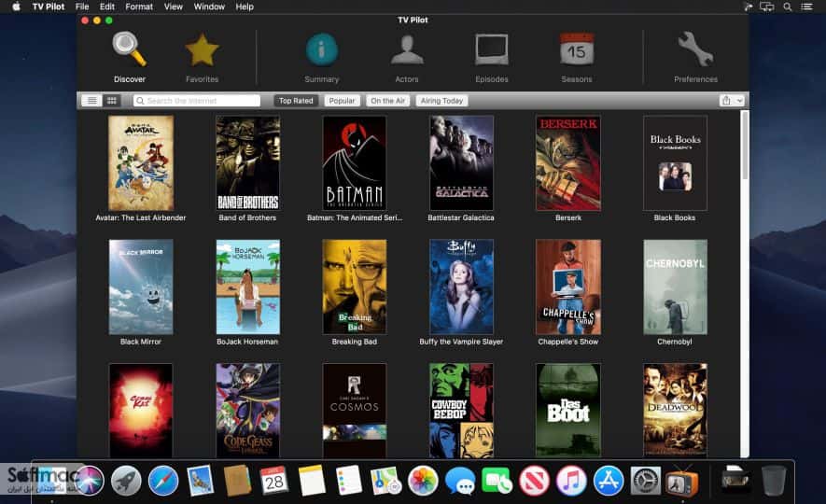The width and height of the screenshot is (826, 504).
Task: Expand the share dropdown arrow
Action: tap(739, 101)
